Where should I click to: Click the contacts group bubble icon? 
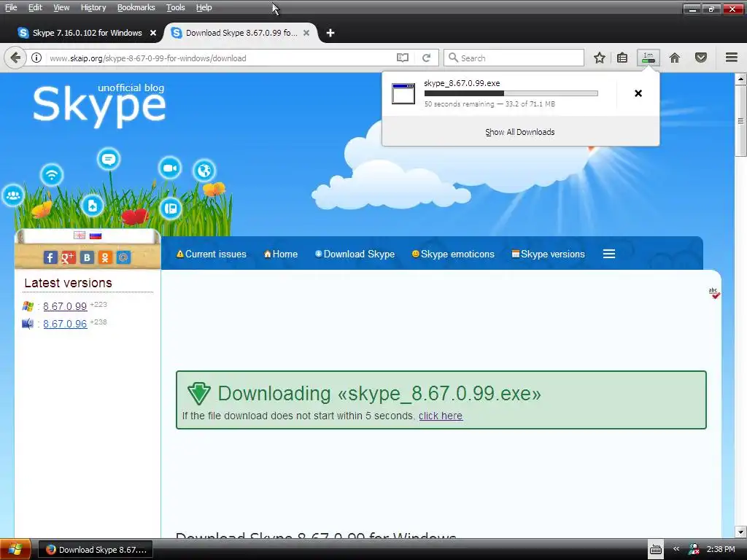click(13, 195)
